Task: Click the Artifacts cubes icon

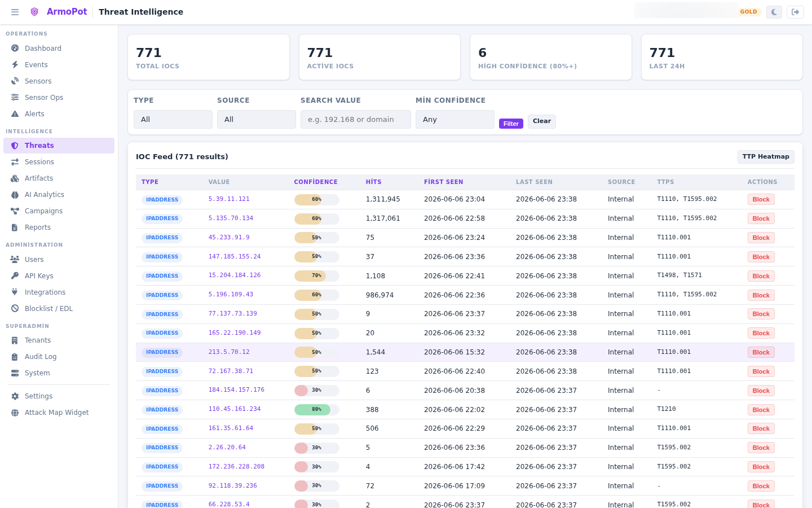Action: click(x=15, y=178)
